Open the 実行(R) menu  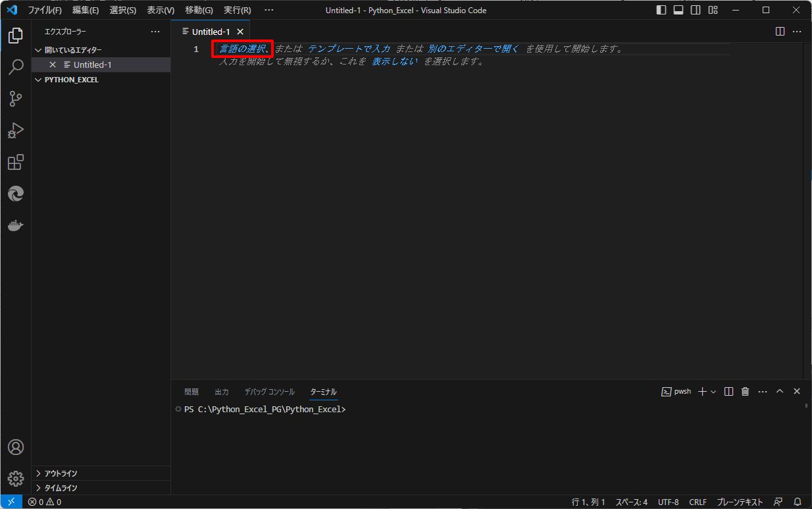pyautogui.click(x=237, y=10)
